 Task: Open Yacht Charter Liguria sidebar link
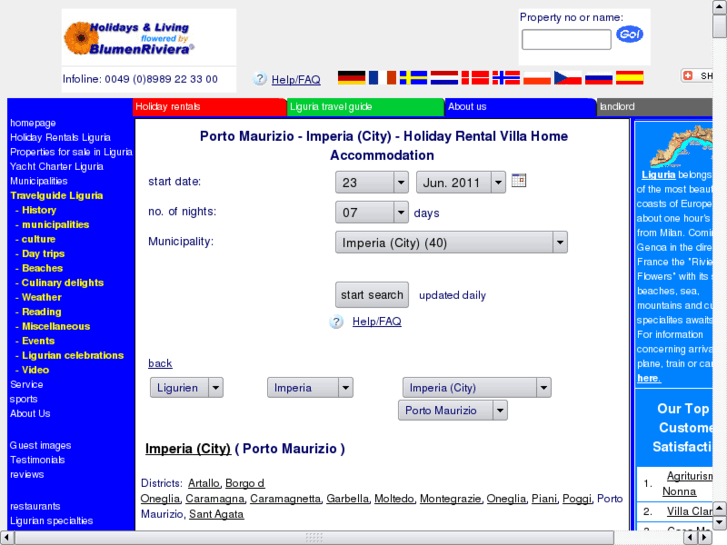coord(57,167)
